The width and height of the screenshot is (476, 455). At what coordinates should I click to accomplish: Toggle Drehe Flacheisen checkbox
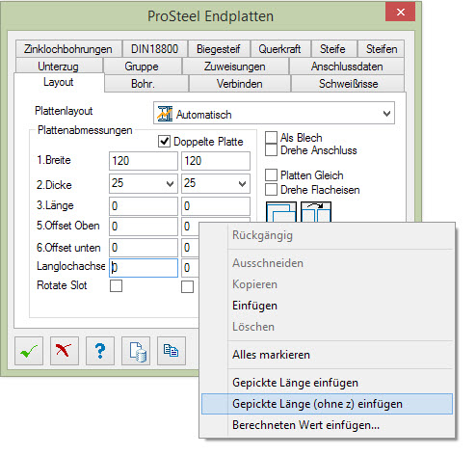click(271, 190)
